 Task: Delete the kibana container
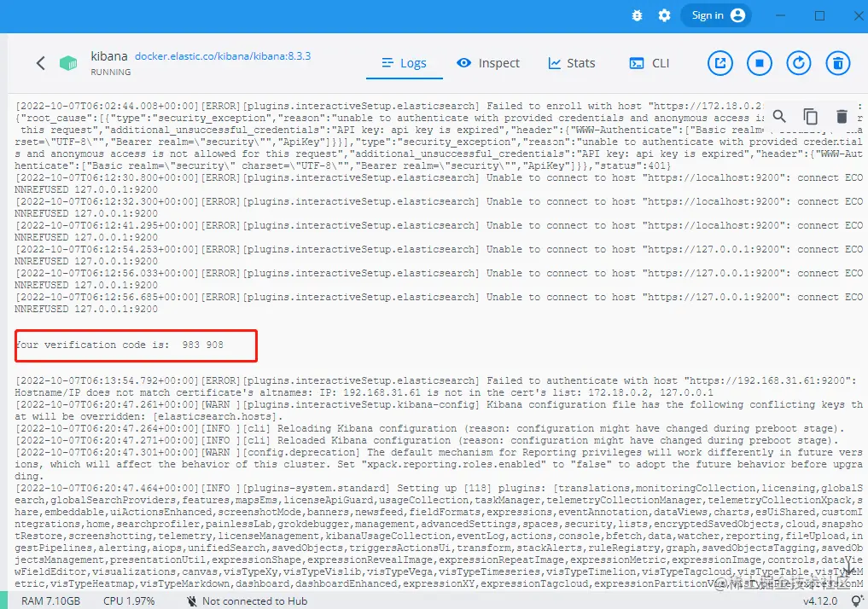(x=838, y=63)
